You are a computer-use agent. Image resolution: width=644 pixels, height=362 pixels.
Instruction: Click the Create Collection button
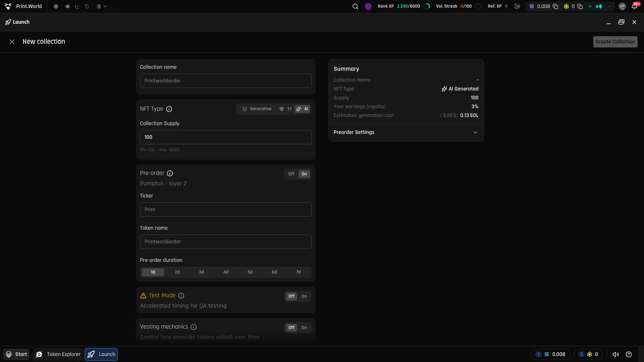[x=615, y=42]
